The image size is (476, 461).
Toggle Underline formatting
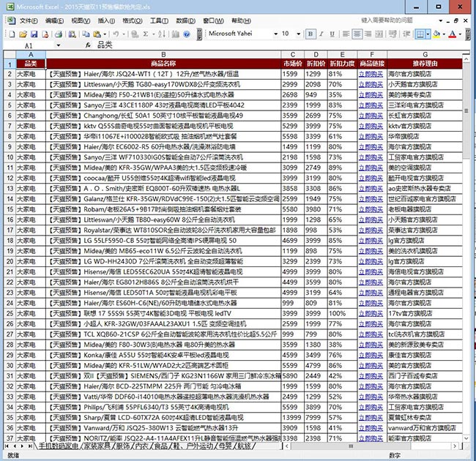[332, 34]
